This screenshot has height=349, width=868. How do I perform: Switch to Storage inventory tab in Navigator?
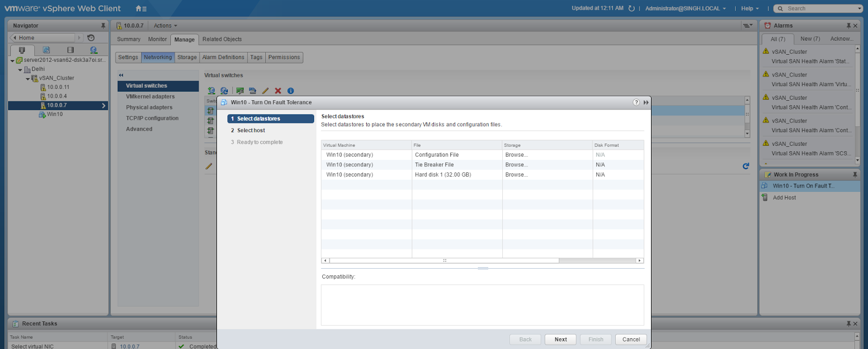coord(71,50)
